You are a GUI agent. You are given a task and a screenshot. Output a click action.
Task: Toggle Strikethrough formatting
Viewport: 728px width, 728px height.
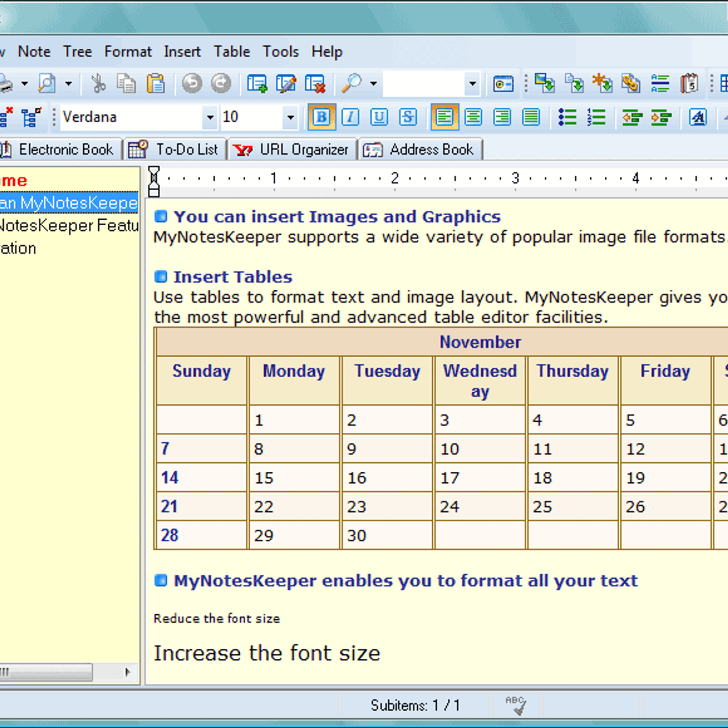click(408, 117)
